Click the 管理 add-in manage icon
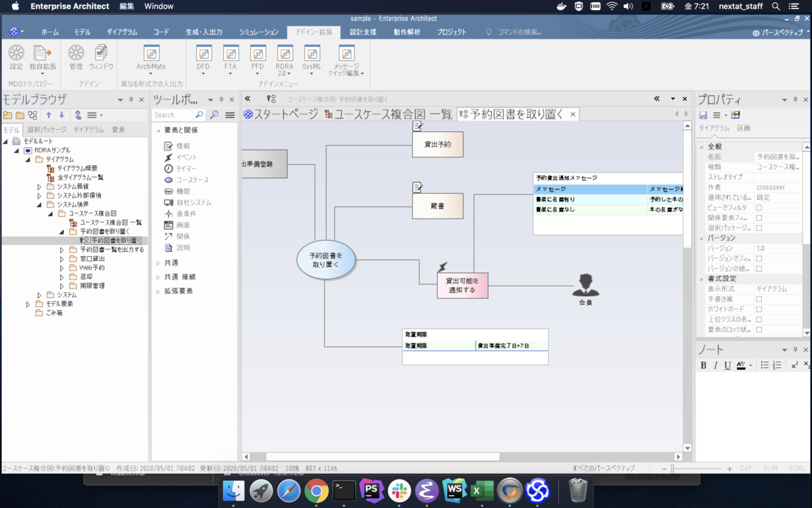The width and height of the screenshot is (812, 508). [x=76, y=57]
